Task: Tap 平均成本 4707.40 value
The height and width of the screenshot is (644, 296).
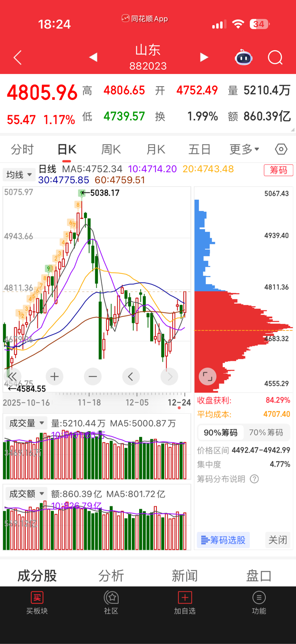Action: point(277,414)
